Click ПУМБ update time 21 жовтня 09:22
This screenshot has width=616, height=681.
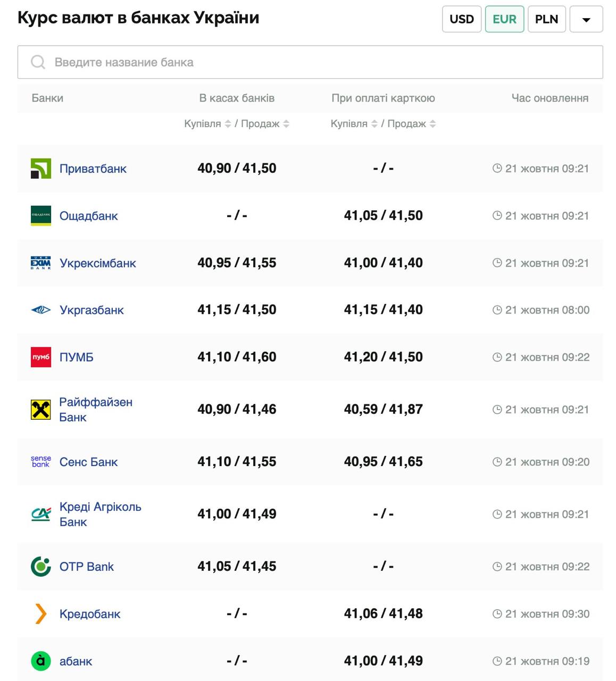547,357
